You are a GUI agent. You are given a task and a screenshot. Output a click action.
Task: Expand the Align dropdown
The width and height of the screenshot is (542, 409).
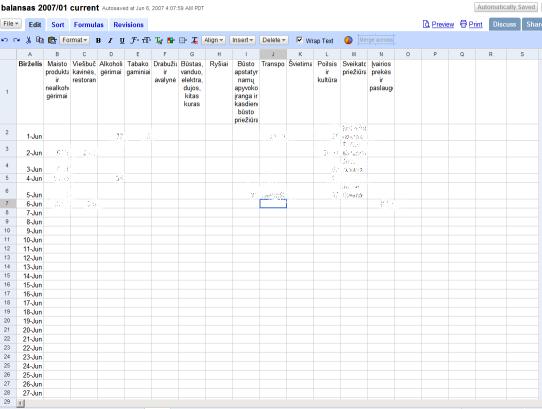click(213, 40)
